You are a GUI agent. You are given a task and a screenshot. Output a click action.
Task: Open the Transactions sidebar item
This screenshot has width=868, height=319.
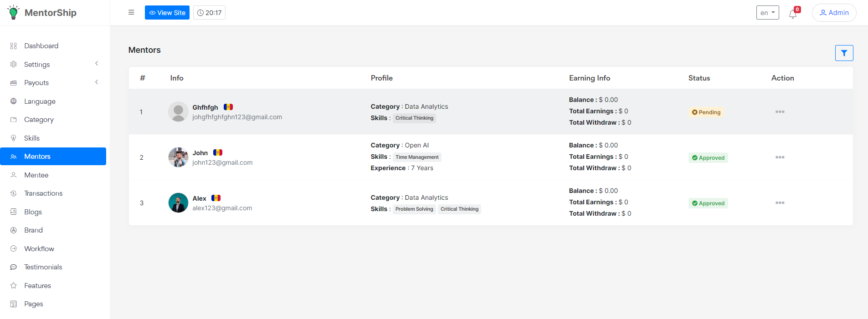[43, 193]
